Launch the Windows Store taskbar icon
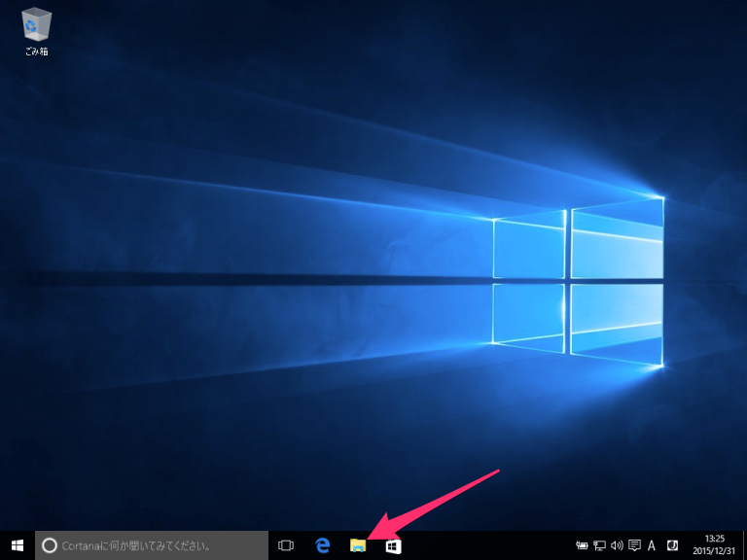Image resolution: width=747 pixels, height=560 pixels. pos(393,545)
